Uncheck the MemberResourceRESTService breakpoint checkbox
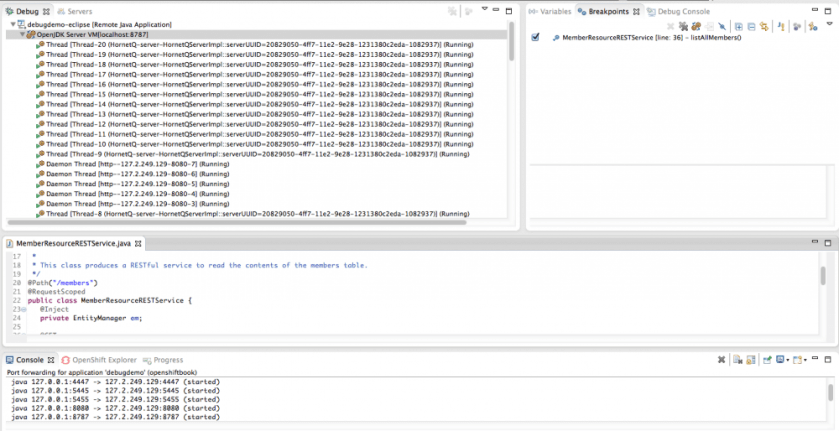 [x=536, y=37]
